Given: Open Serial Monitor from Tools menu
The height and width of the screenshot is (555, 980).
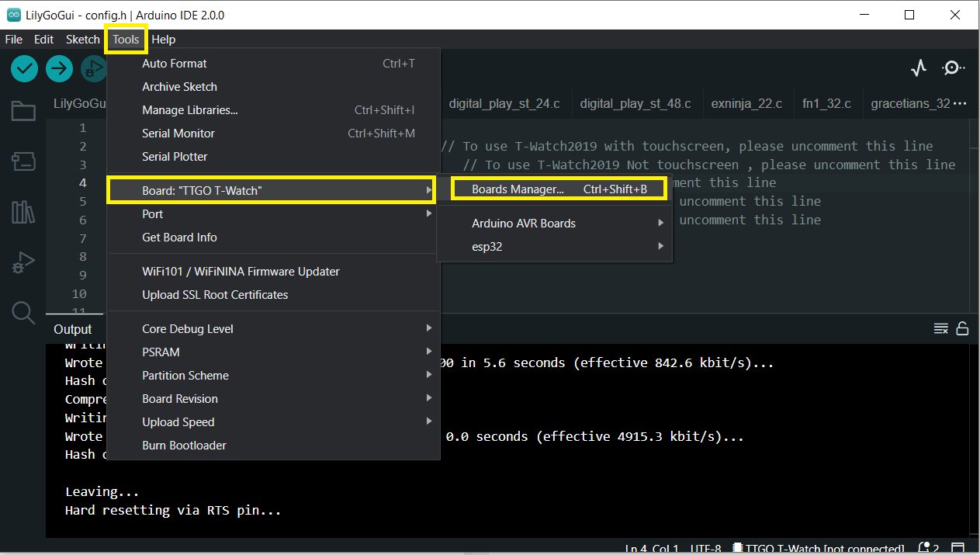Looking at the screenshot, I should coord(273,134).
